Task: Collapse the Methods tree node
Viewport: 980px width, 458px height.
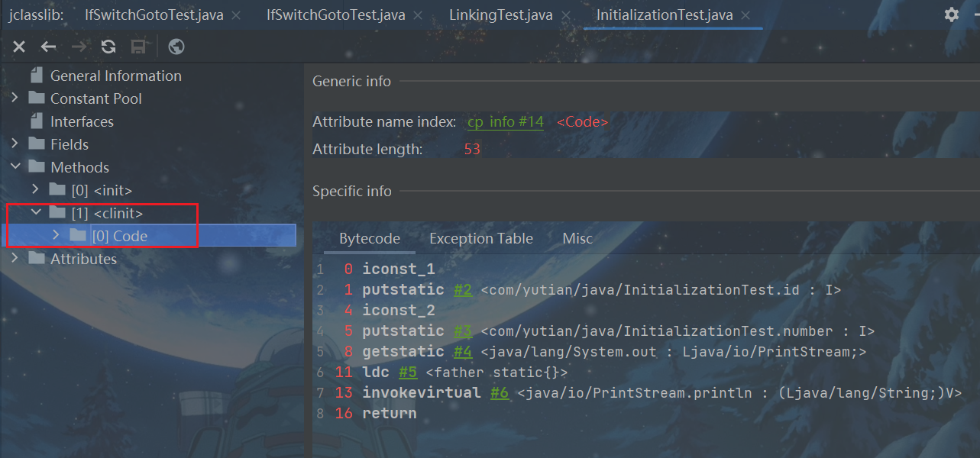Action: click(15, 167)
